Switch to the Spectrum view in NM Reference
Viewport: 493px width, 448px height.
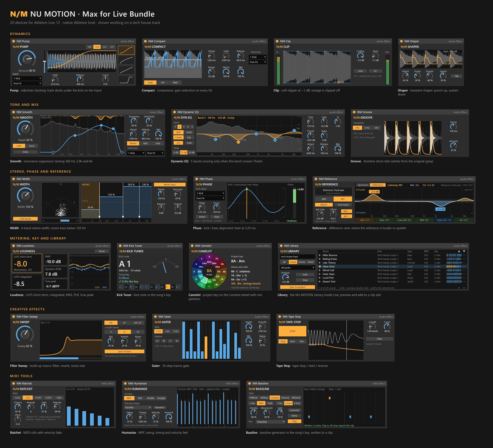pyautogui.click(x=363, y=185)
